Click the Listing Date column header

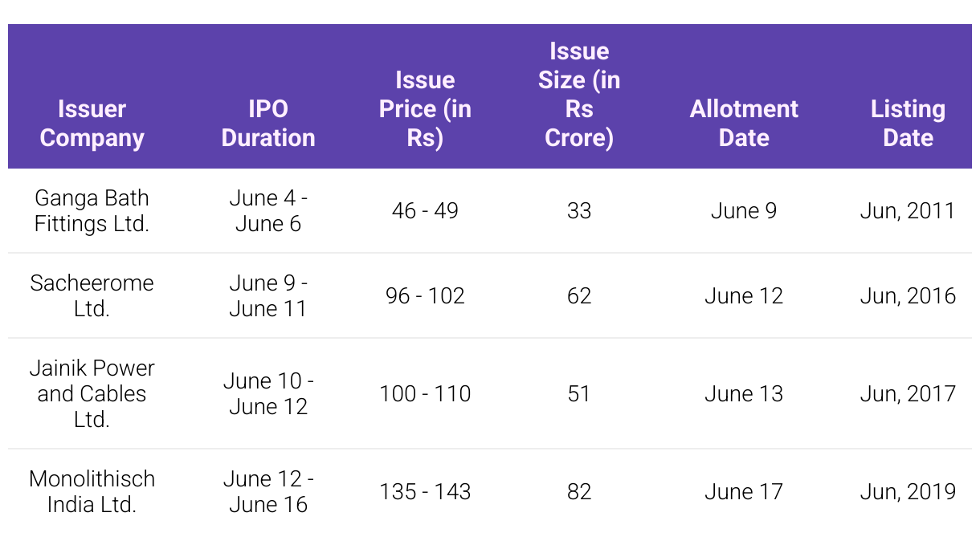(x=908, y=124)
